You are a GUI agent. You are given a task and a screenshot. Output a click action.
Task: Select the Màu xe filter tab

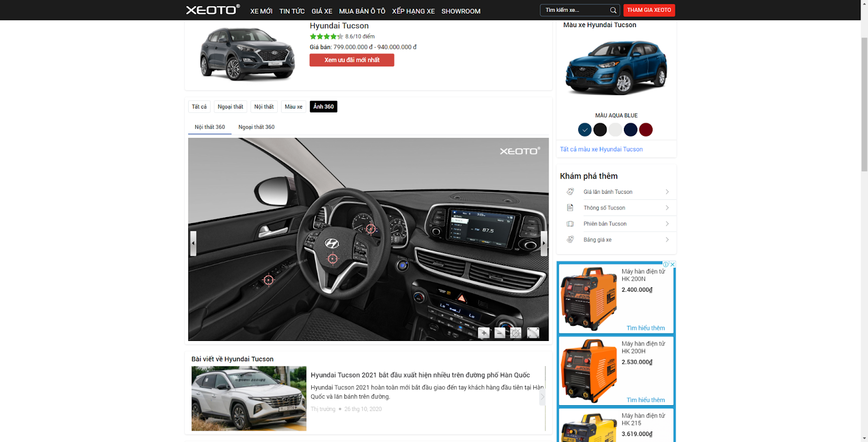coord(293,106)
